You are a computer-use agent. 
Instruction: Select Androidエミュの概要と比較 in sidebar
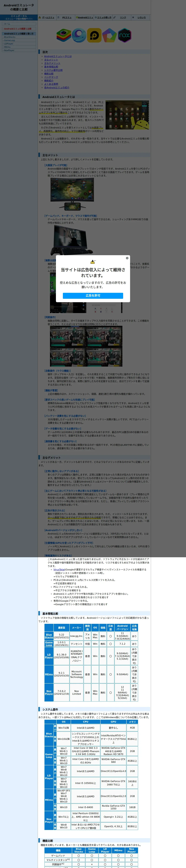pos(19,29)
